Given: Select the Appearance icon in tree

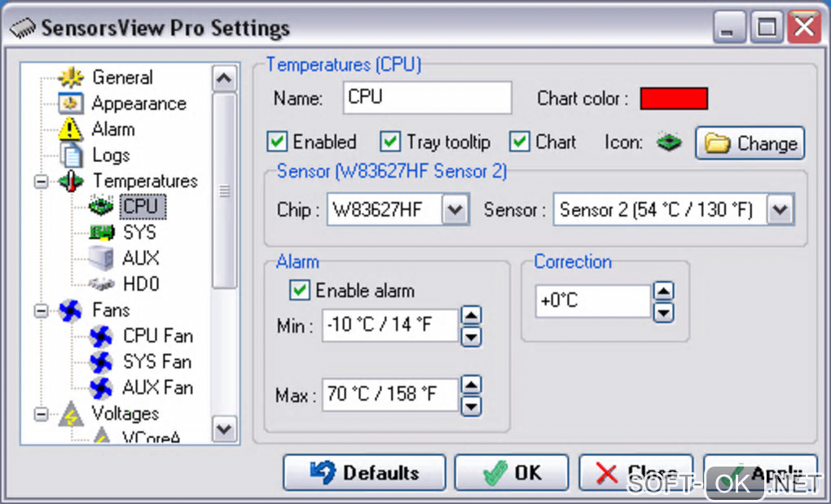Looking at the screenshot, I should click(x=71, y=103).
